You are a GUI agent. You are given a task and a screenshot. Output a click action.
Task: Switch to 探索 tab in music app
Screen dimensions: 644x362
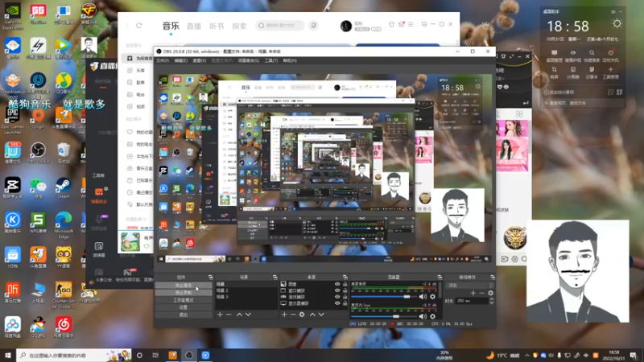[239, 27]
